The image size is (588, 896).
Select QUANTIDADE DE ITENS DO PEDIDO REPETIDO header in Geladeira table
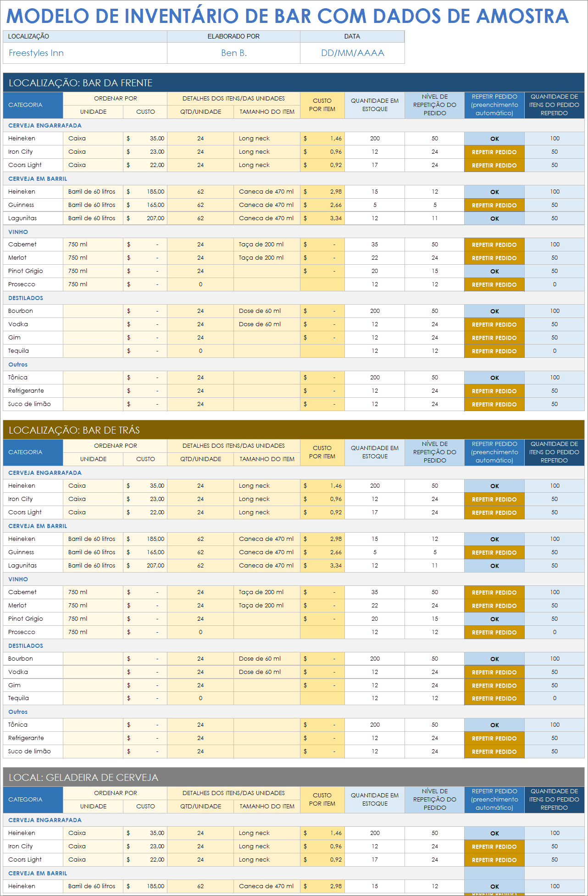pos(555,800)
